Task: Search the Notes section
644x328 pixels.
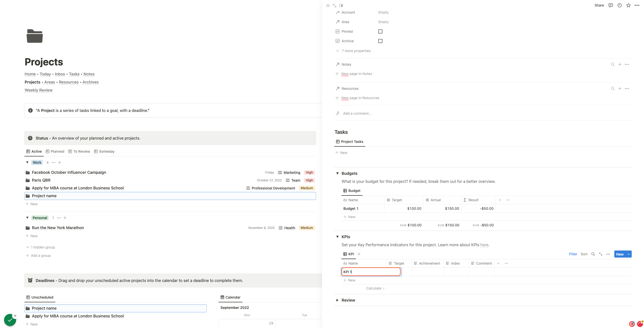Action: coord(613,64)
